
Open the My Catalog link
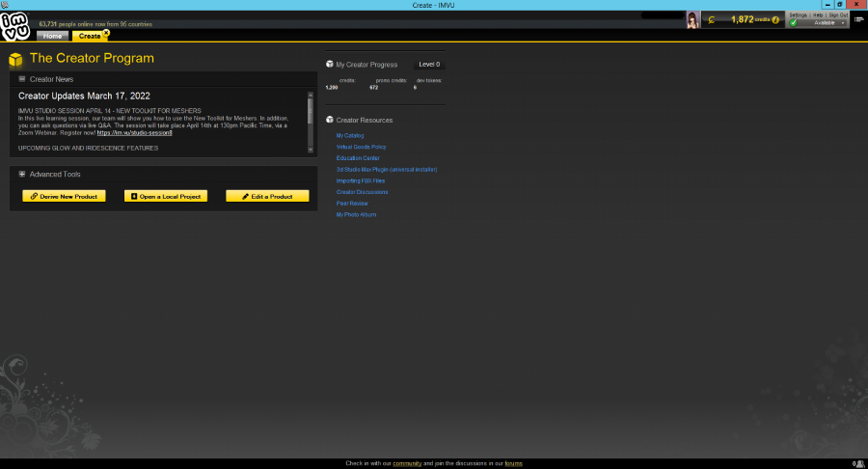point(350,136)
